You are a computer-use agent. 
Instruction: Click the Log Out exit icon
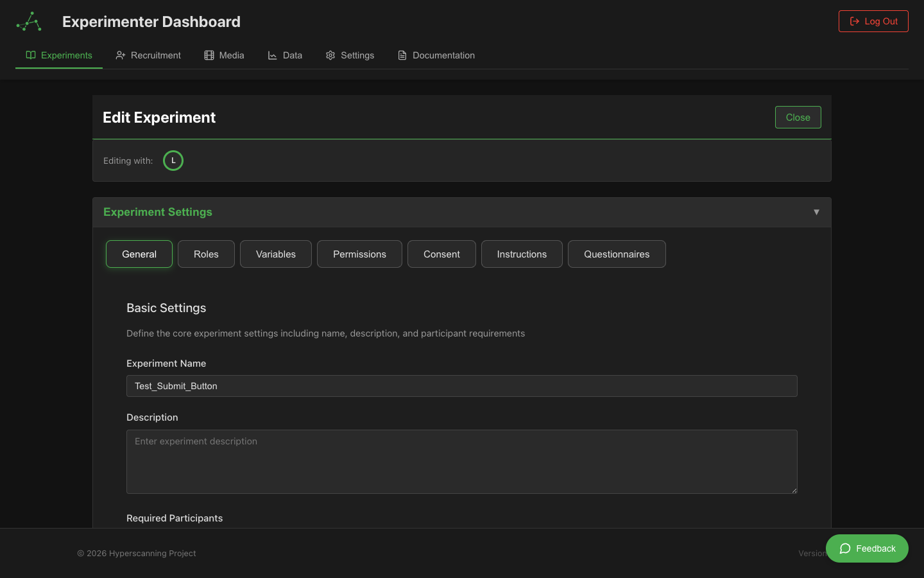(x=855, y=21)
